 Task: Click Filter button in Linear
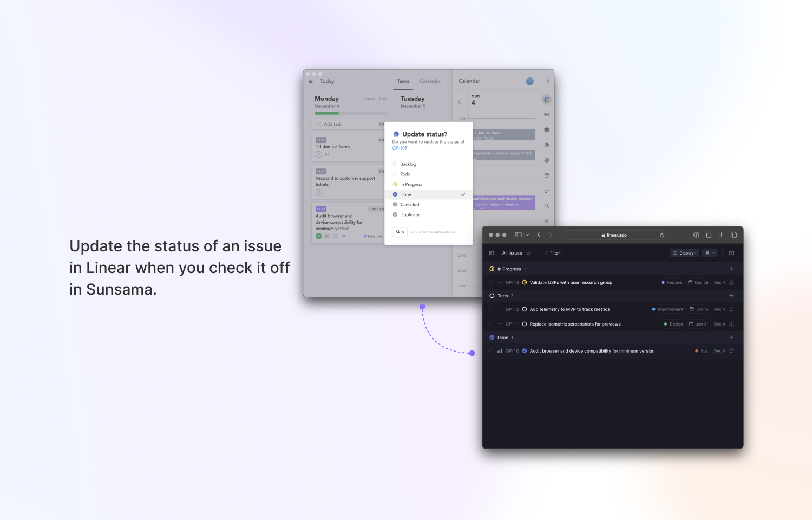pos(552,253)
